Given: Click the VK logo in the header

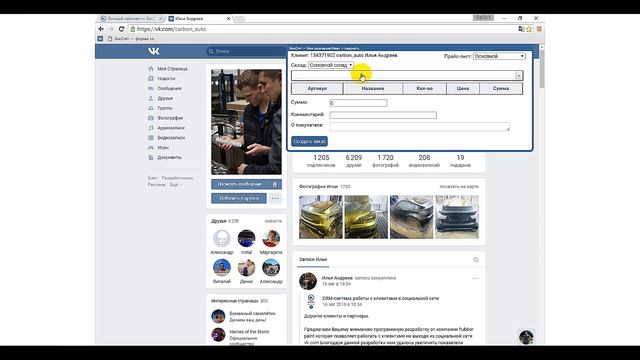Looking at the screenshot, I should (153, 51).
